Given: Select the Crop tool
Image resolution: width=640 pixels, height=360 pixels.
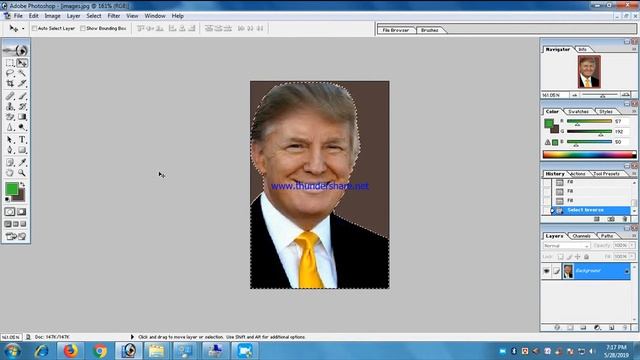Looking at the screenshot, I should click(10, 84).
